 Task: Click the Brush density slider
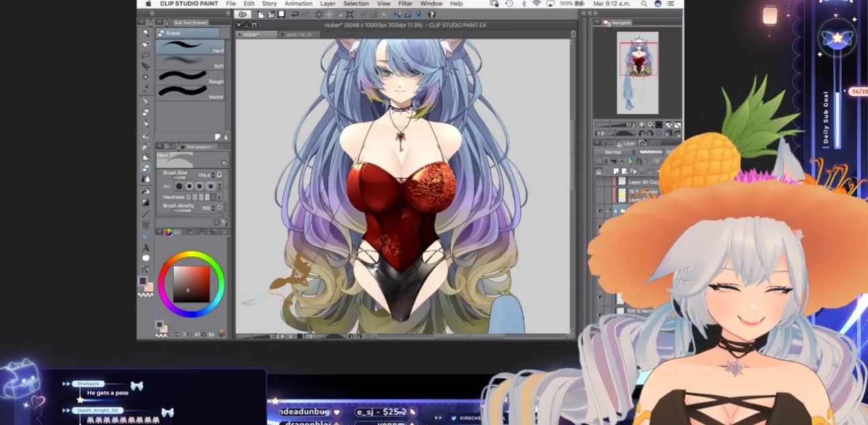[182, 211]
